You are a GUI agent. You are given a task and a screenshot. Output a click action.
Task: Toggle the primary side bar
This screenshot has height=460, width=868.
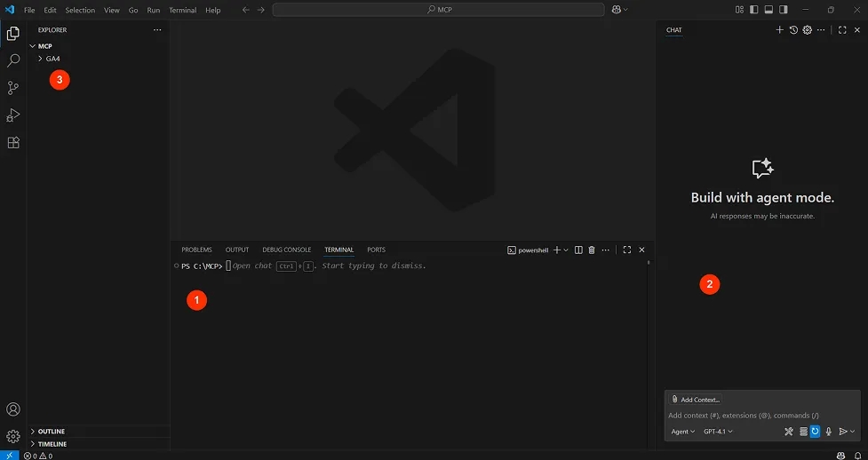(x=754, y=10)
